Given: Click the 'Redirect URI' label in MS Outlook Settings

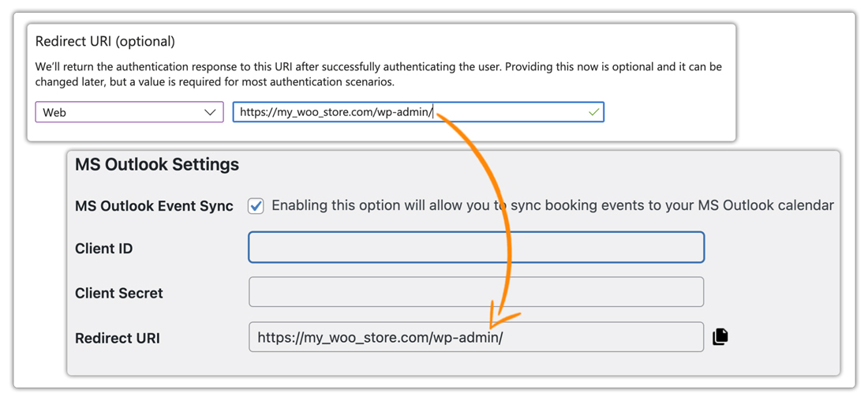Looking at the screenshot, I should click(118, 338).
